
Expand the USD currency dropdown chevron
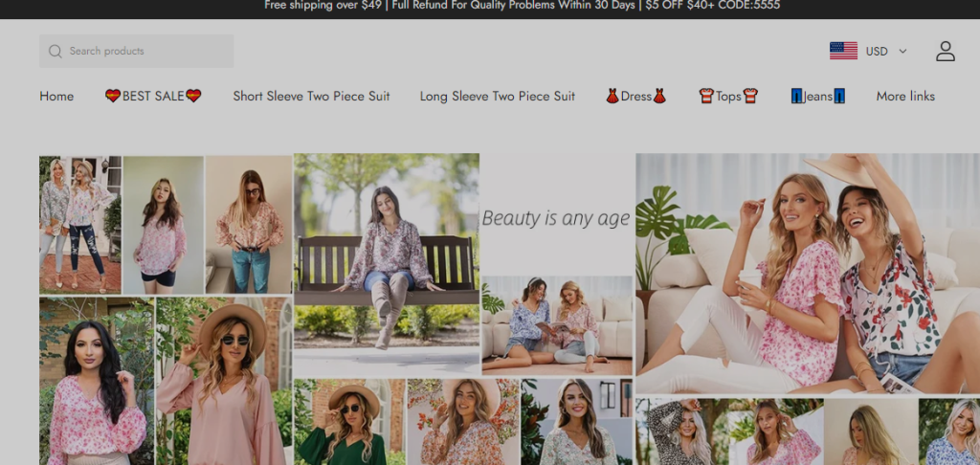coord(902,52)
